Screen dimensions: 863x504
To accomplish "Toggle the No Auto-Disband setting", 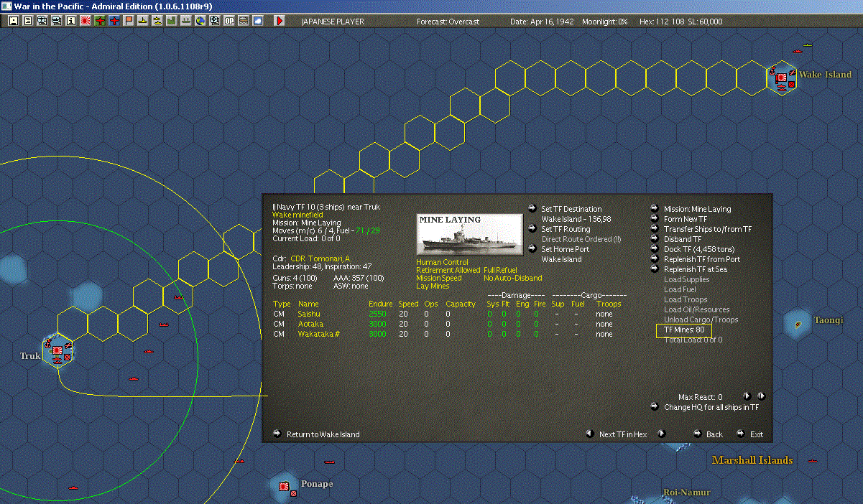I will [513, 279].
